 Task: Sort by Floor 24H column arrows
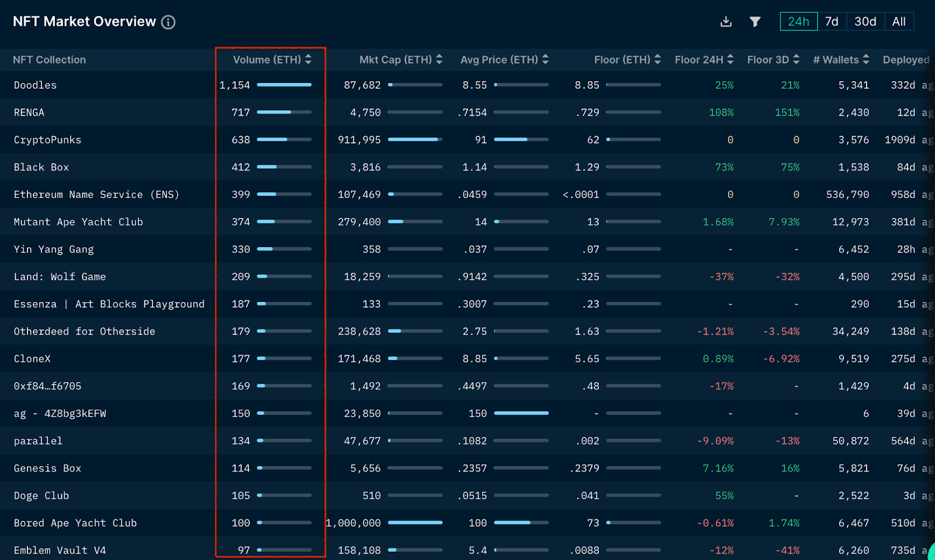[x=730, y=60]
